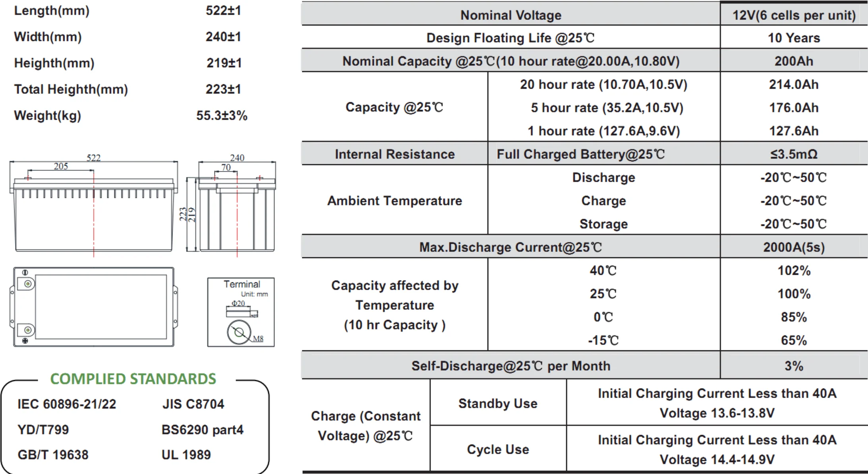The width and height of the screenshot is (868, 474).
Task: Click the negative terminal symbol on top view
Action: tap(25, 272)
